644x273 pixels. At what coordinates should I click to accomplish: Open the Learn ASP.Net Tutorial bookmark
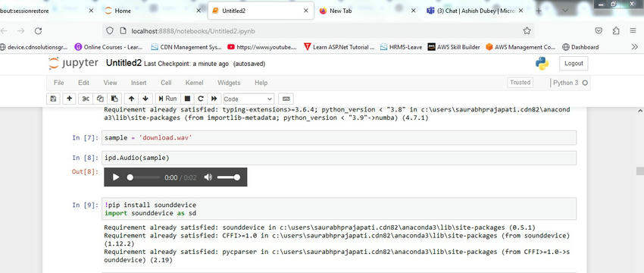click(339, 47)
